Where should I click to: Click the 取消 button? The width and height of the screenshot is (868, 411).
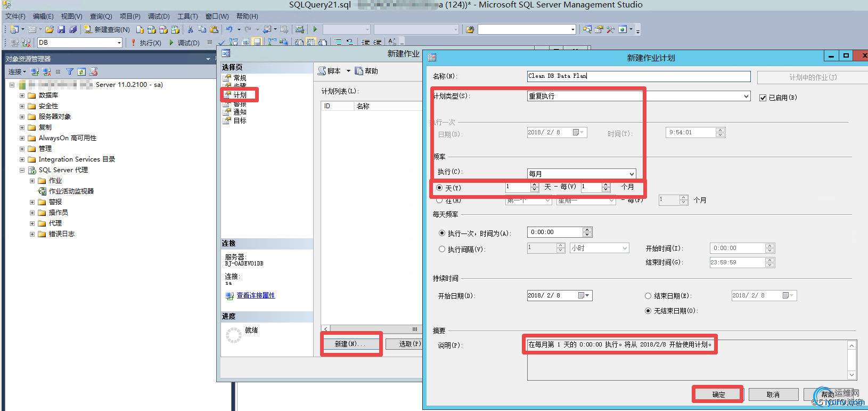pos(773,394)
